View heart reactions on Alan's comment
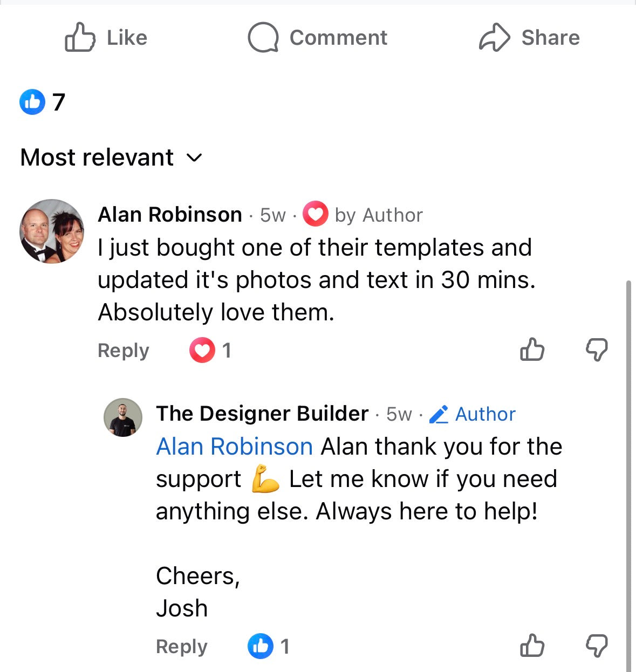The width and height of the screenshot is (636, 672). click(x=210, y=351)
